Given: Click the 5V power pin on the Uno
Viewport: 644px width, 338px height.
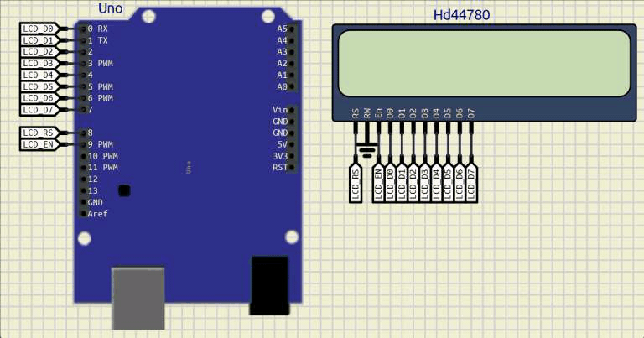Looking at the screenshot, I should pyautogui.click(x=291, y=144).
